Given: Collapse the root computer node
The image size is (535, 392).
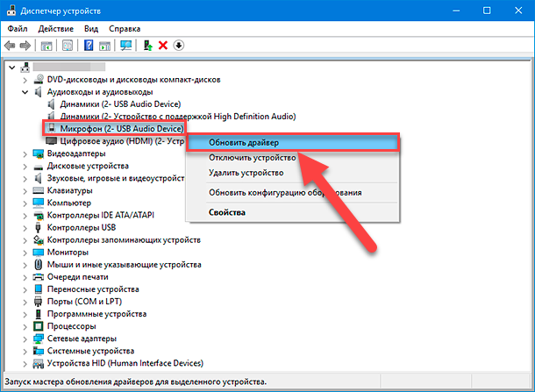Looking at the screenshot, I should 12,68.
